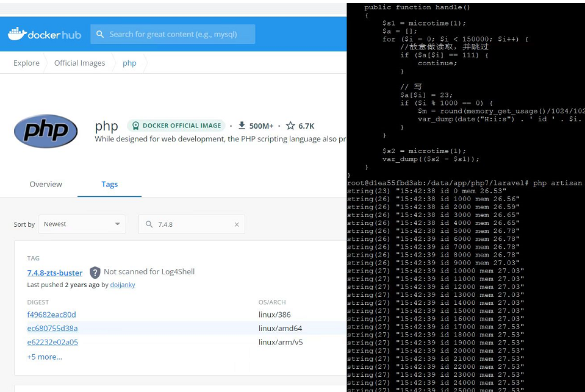Screen dimensions: 585x392
Task: Open digest e62232e02a05
Action: [x=52, y=343]
